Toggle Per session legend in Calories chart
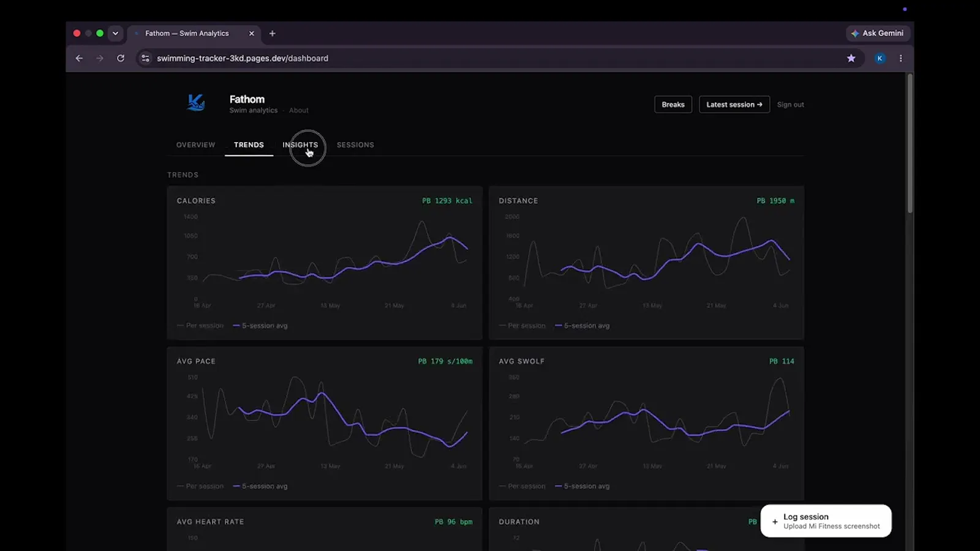The width and height of the screenshot is (980, 551). [200, 326]
